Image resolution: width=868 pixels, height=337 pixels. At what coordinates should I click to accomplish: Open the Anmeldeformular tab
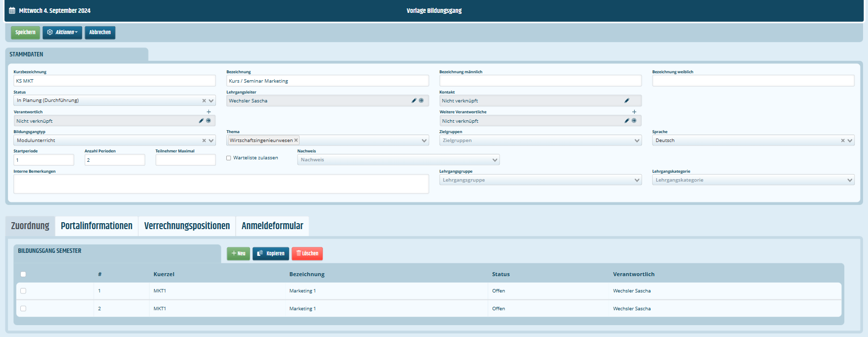pyautogui.click(x=272, y=226)
